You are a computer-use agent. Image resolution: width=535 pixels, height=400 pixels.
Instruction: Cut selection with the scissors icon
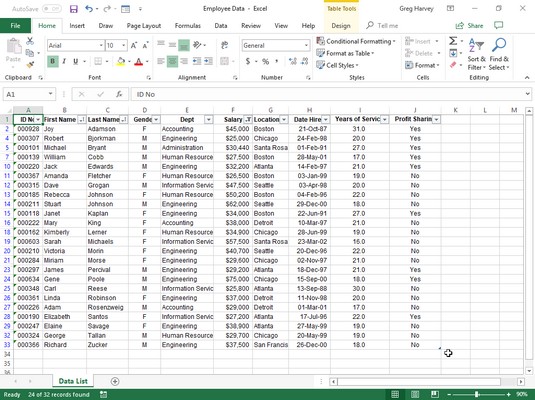pos(30,41)
